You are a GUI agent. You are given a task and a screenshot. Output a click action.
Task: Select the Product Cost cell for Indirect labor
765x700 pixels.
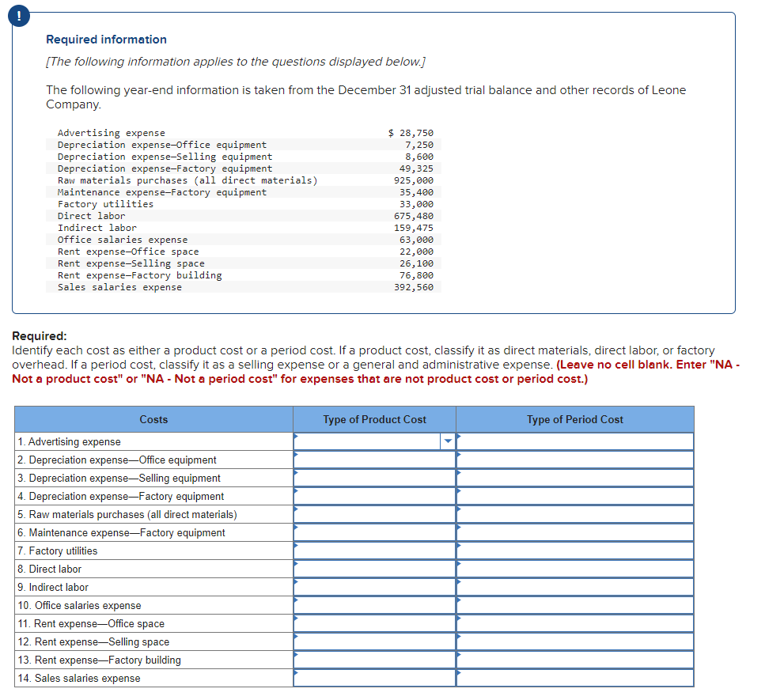click(374, 587)
